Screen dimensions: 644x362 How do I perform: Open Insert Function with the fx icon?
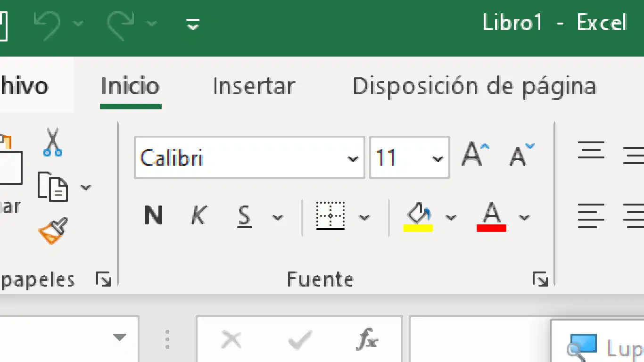pyautogui.click(x=367, y=339)
